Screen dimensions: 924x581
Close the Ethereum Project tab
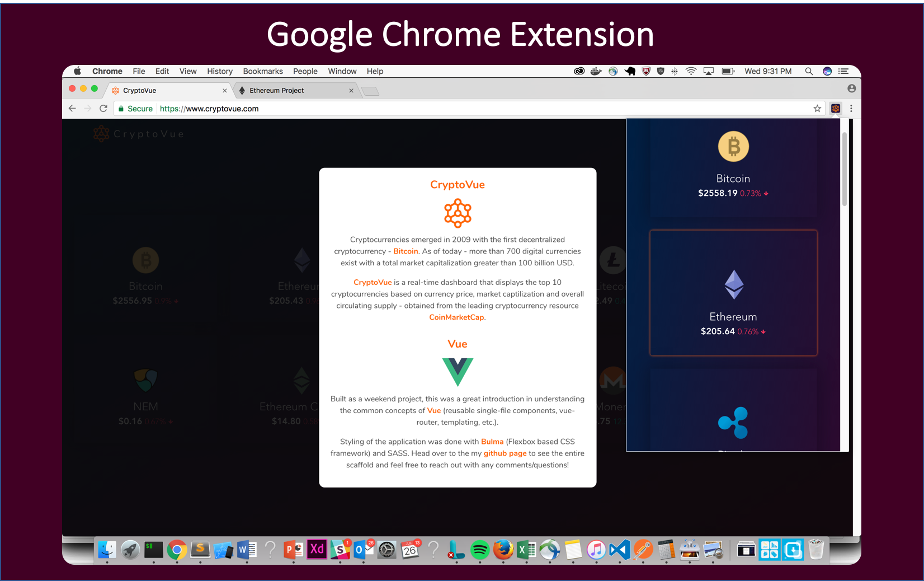(351, 91)
